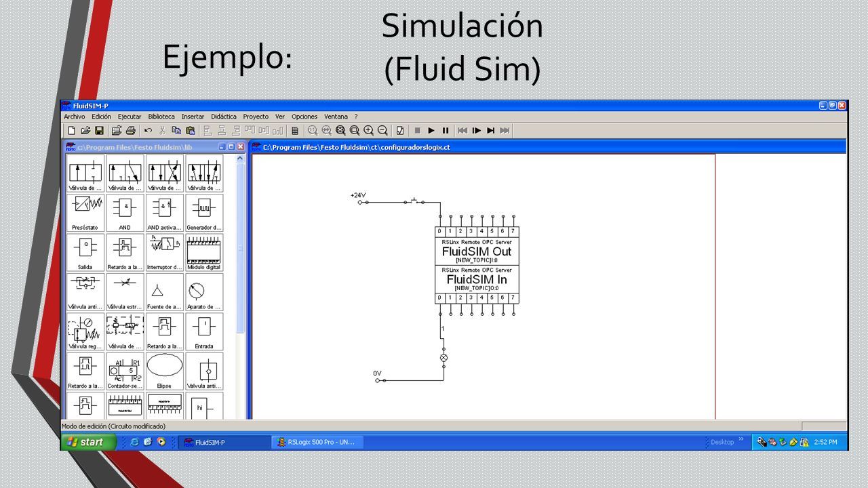Select the AND activa... component in library
This screenshot has height=488, width=868.
pos(165,213)
